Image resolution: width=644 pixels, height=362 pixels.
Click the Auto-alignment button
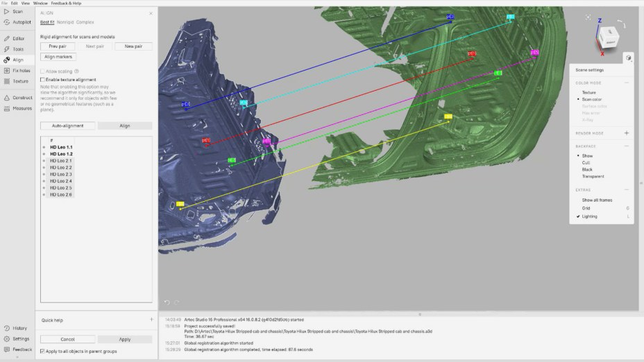67,126
